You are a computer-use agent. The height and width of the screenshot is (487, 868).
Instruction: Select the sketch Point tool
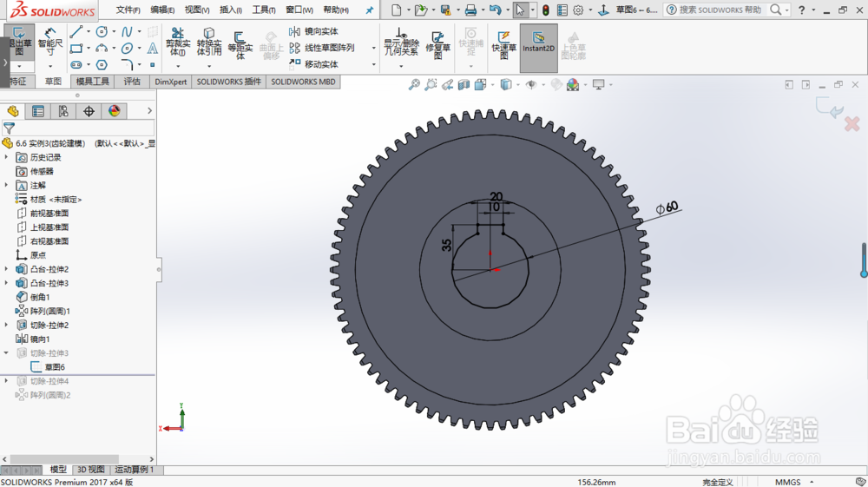[152, 65]
